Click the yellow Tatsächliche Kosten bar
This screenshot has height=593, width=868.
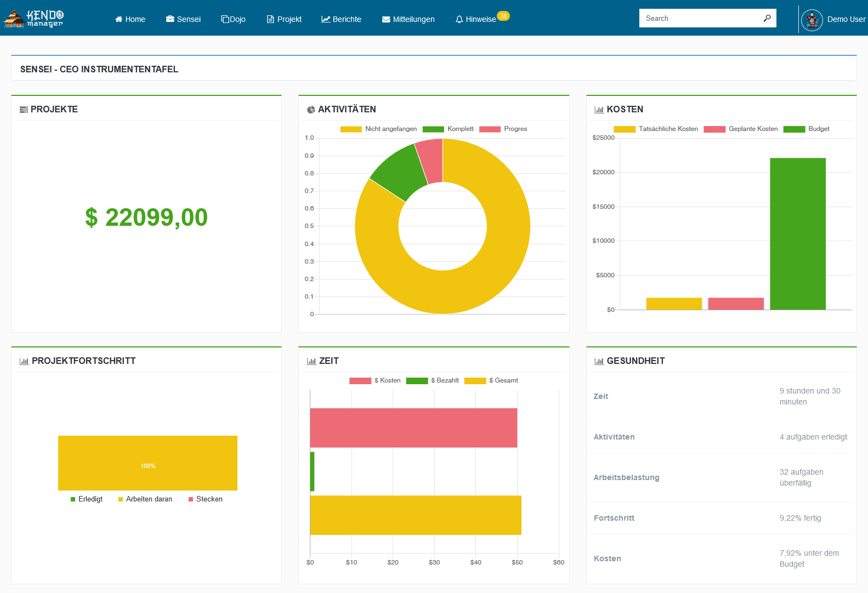tap(674, 304)
